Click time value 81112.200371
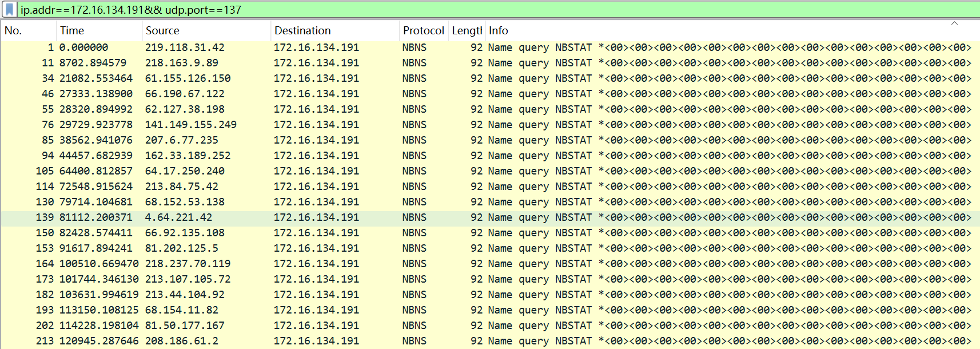980x349 pixels. pos(96,217)
